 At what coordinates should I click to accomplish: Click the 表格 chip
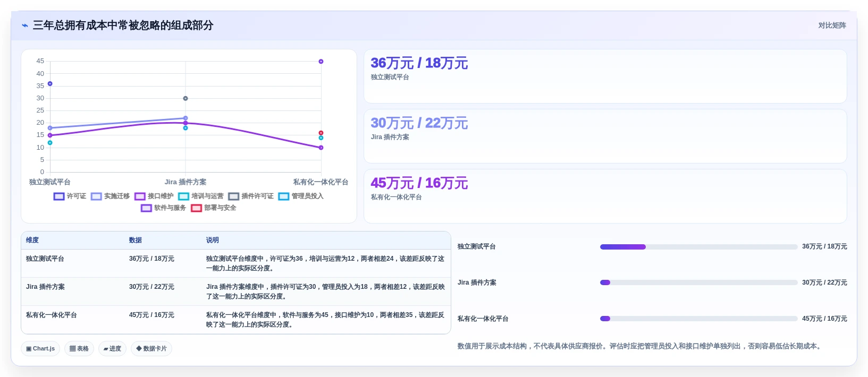79,349
